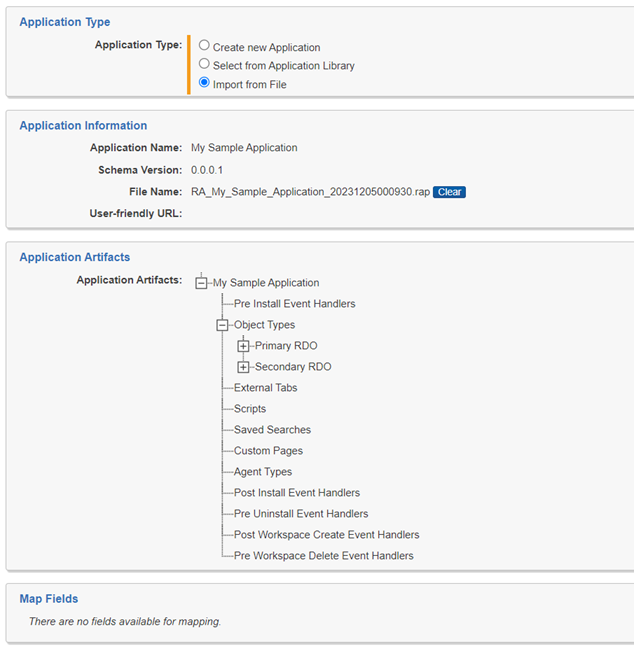Expand the Secondary RDO node
Viewport: 634px width, 651px height.
(x=243, y=367)
